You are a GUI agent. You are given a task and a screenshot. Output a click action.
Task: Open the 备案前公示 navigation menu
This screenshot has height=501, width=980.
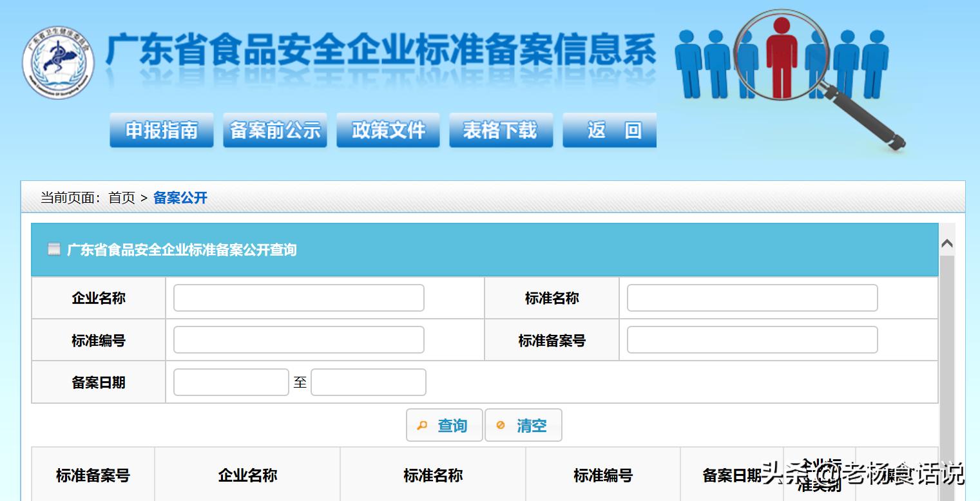click(274, 129)
